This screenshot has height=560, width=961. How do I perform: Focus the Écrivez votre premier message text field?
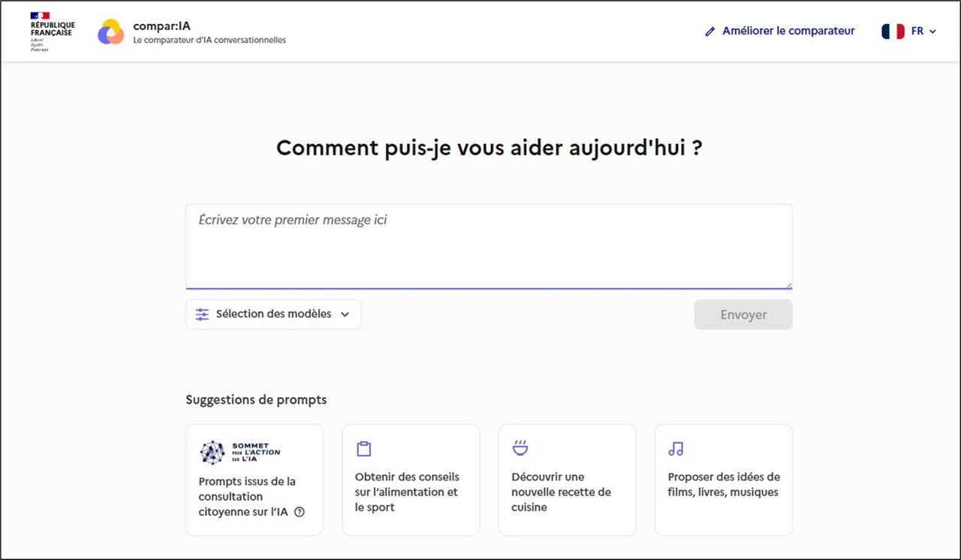click(489, 245)
